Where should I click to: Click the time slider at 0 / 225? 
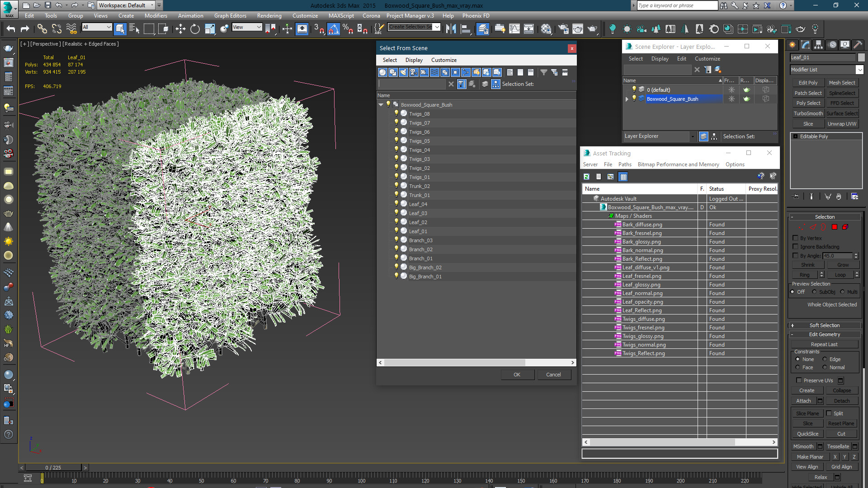[53, 468]
